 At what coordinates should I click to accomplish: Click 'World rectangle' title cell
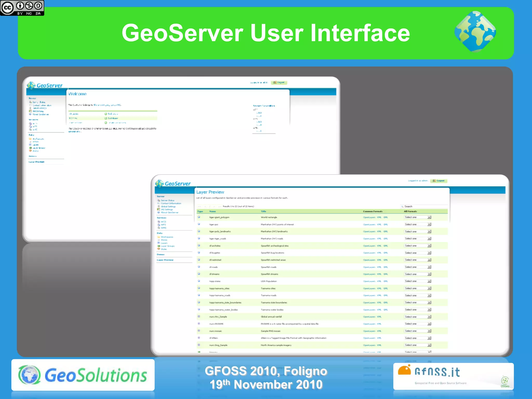(269, 217)
